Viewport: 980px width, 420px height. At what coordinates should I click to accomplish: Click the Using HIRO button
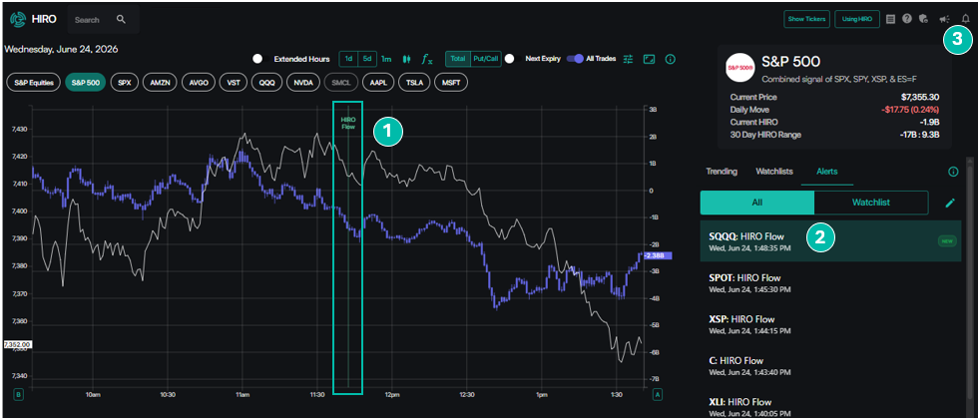point(857,19)
